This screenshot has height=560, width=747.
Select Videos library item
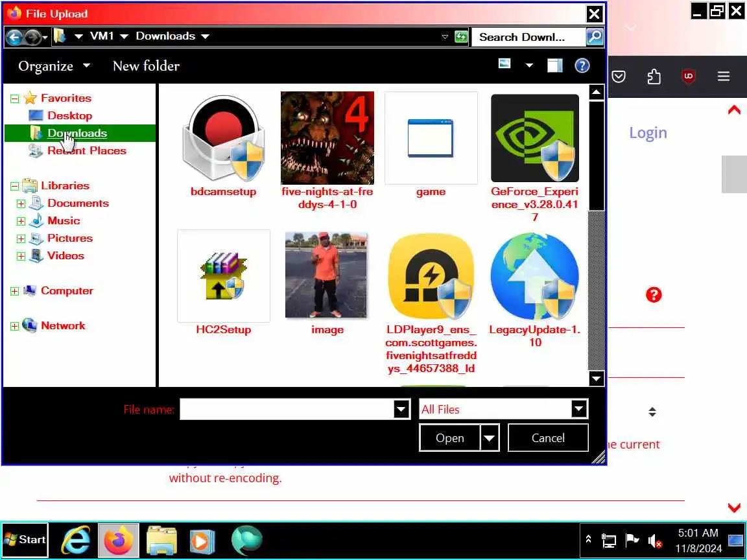[65, 255]
